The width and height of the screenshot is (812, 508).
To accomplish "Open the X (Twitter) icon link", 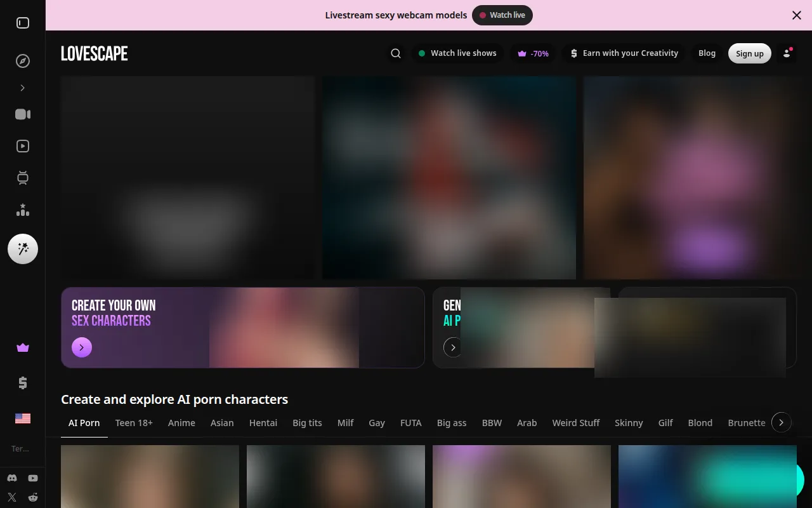I will click(12, 497).
